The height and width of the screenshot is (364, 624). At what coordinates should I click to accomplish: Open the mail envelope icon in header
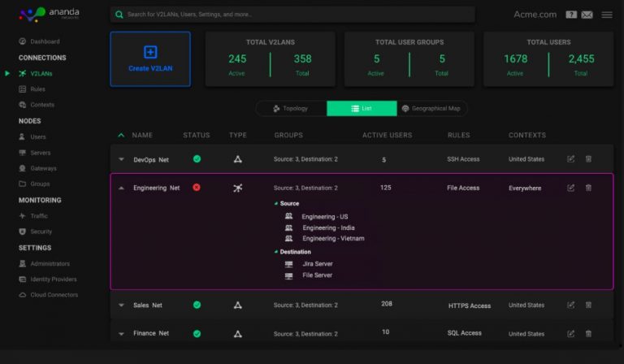(x=587, y=15)
